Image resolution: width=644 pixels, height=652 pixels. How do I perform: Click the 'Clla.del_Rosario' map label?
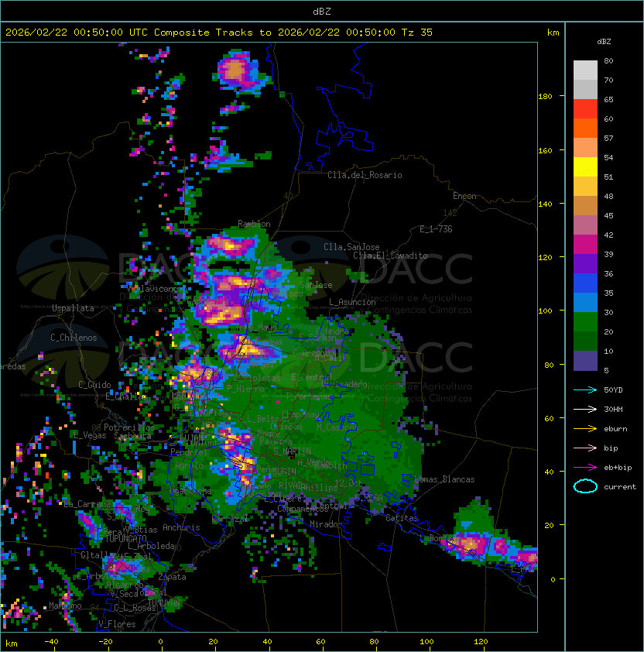coord(365,175)
